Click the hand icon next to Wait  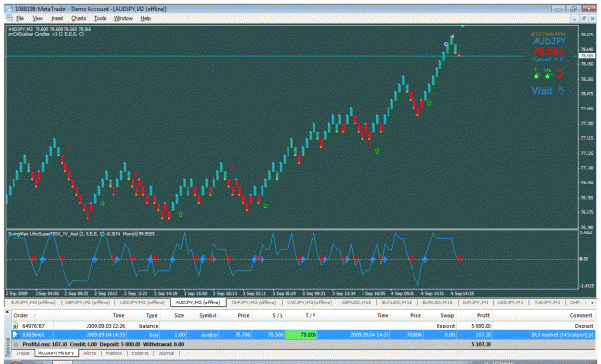point(562,90)
